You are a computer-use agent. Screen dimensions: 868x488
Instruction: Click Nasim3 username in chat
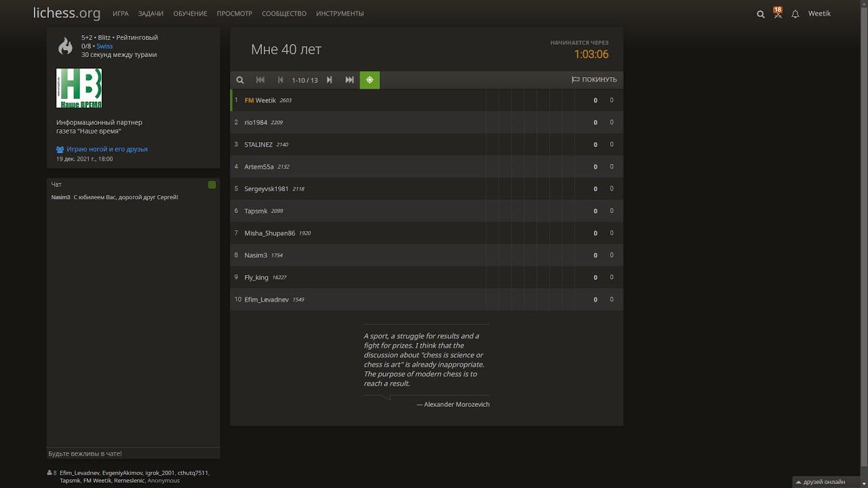(60, 197)
